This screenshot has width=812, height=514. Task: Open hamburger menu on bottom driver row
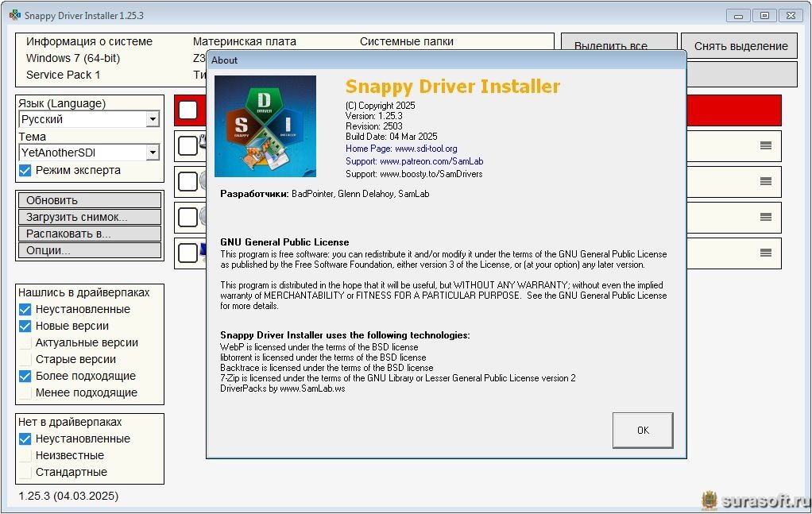765,253
